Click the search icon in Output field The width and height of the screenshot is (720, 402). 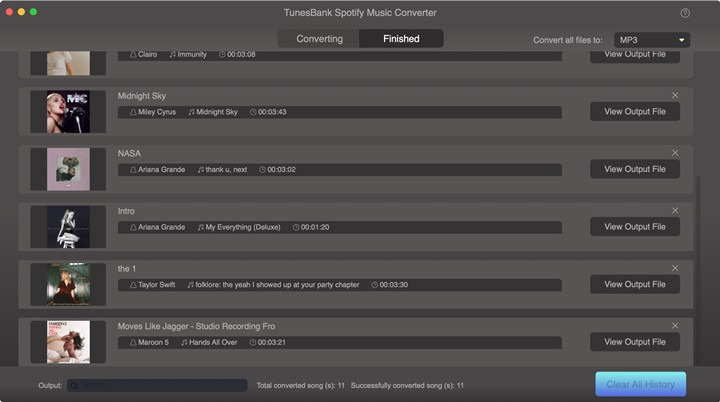(x=75, y=385)
